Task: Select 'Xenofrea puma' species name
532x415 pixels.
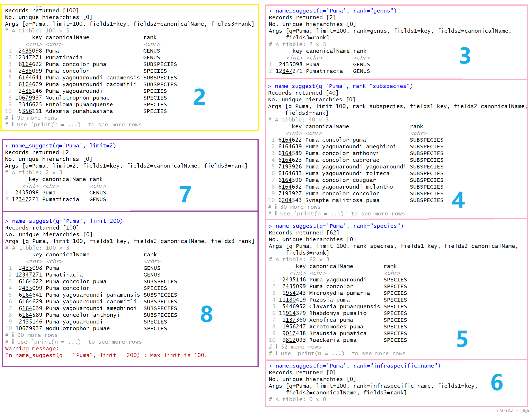Action: click(x=331, y=320)
